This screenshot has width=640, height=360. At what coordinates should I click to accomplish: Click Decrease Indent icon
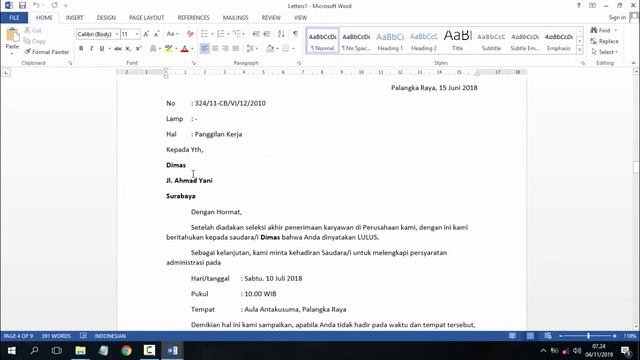tap(256, 34)
